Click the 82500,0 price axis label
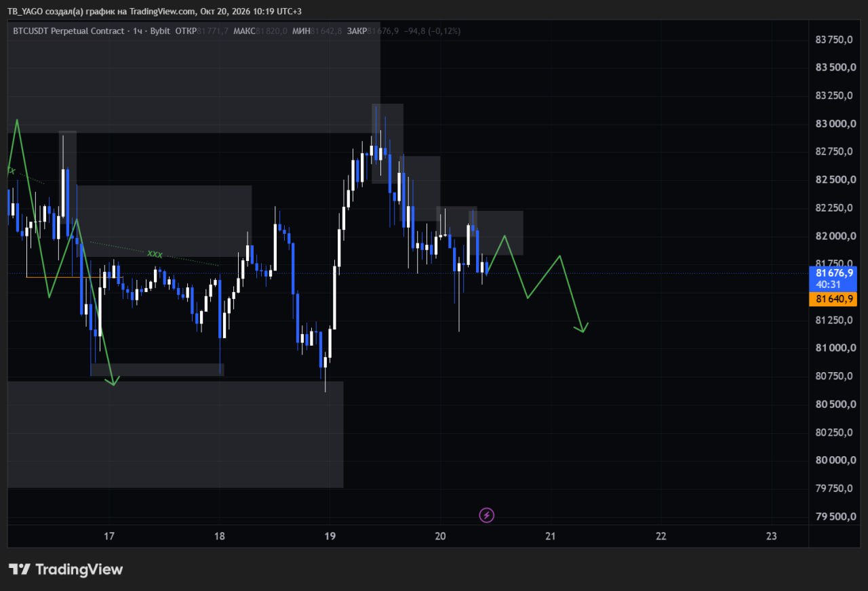The height and width of the screenshot is (591, 868). pos(834,180)
